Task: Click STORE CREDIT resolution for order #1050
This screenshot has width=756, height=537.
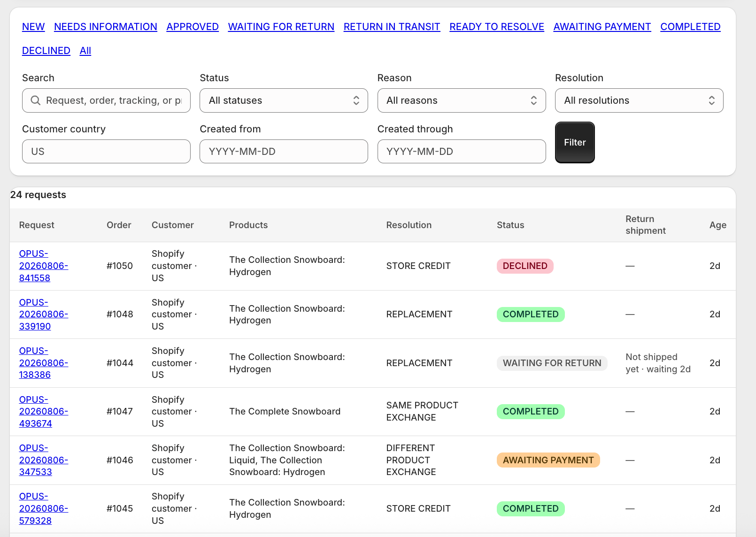Action: click(x=418, y=266)
